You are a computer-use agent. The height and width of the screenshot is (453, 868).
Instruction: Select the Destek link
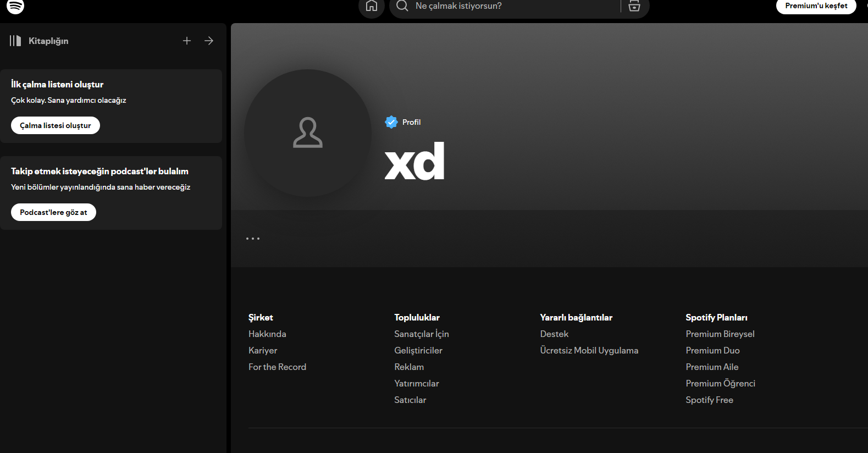point(554,334)
